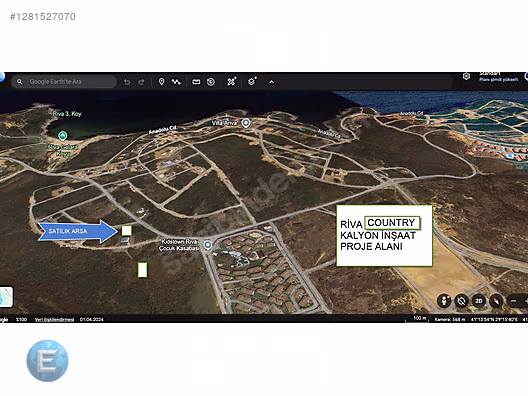528x396 pixels.
Task: Click the compass to reset north
Action: [496, 301]
